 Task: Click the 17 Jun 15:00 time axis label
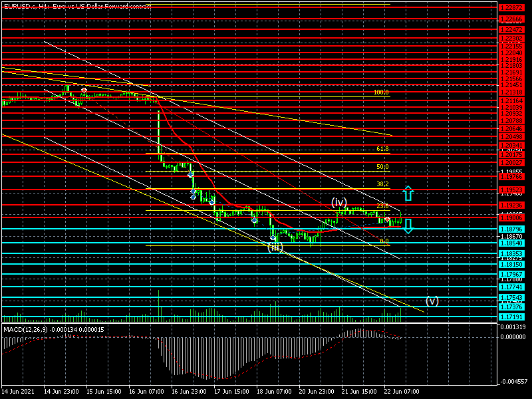[231, 391]
